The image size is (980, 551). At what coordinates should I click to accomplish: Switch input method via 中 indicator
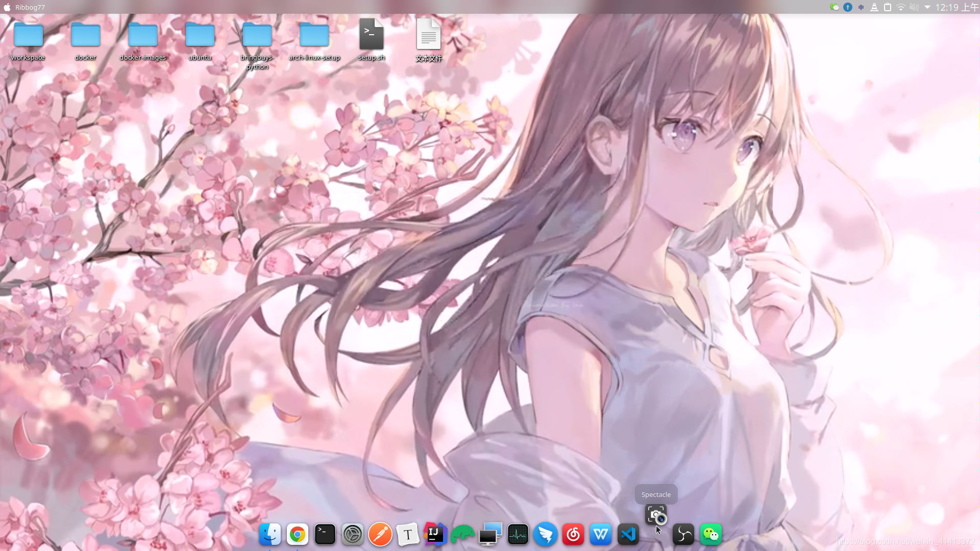(861, 7)
